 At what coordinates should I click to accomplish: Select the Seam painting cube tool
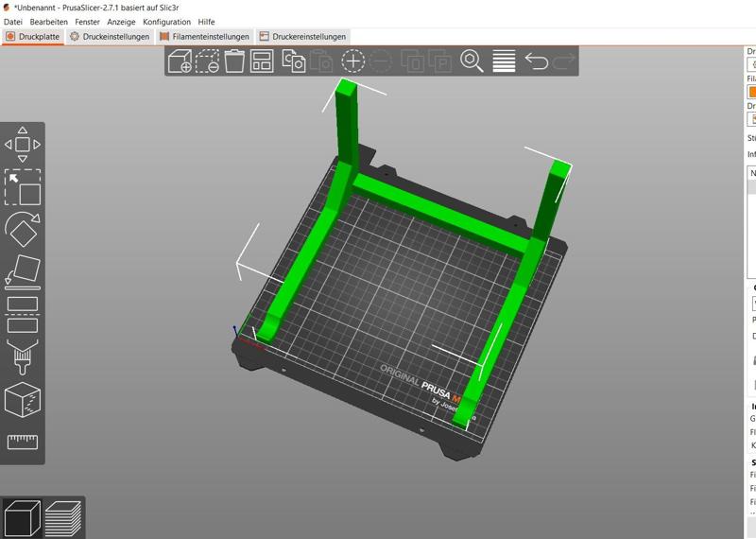tap(23, 400)
